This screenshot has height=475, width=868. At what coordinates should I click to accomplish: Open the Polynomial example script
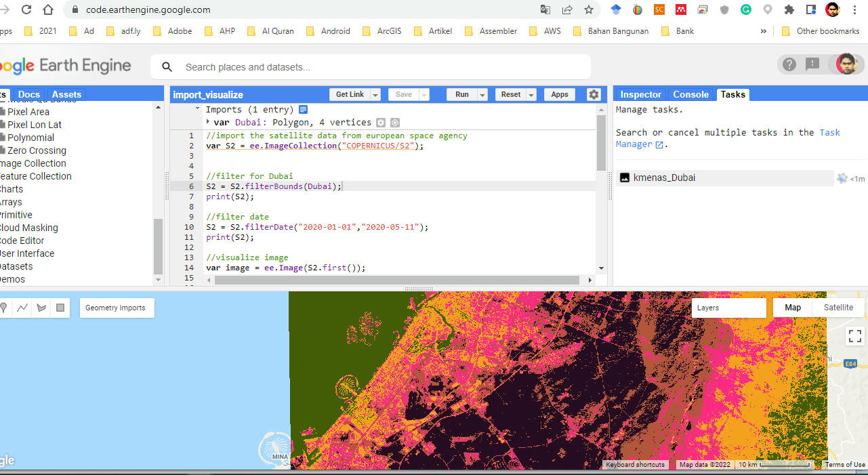coord(30,138)
